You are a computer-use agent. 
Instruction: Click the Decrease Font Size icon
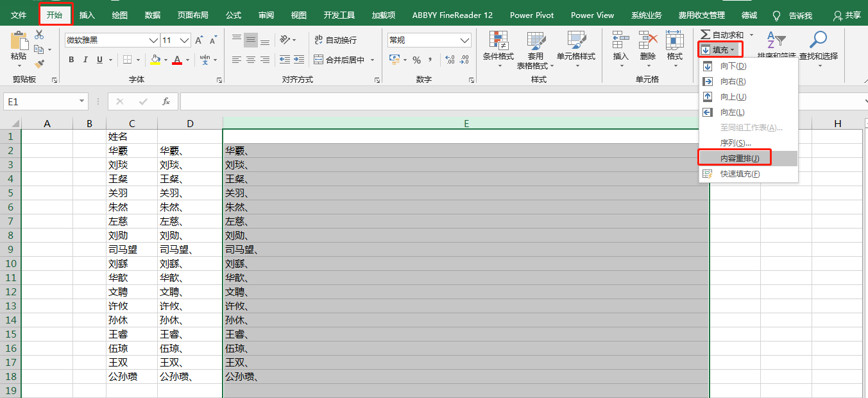point(213,40)
